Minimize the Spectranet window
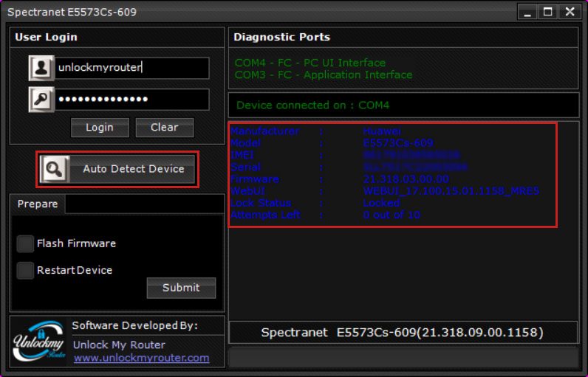 click(x=527, y=12)
